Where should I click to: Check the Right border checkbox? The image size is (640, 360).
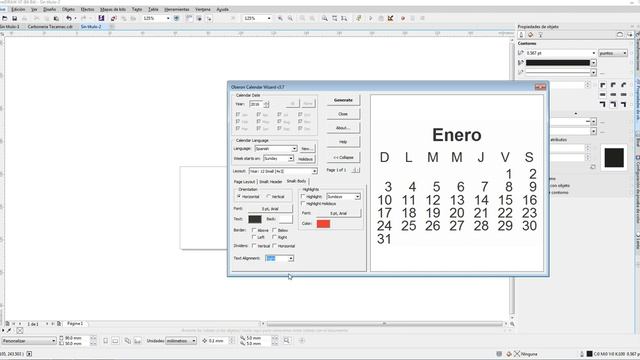[x=274, y=237]
